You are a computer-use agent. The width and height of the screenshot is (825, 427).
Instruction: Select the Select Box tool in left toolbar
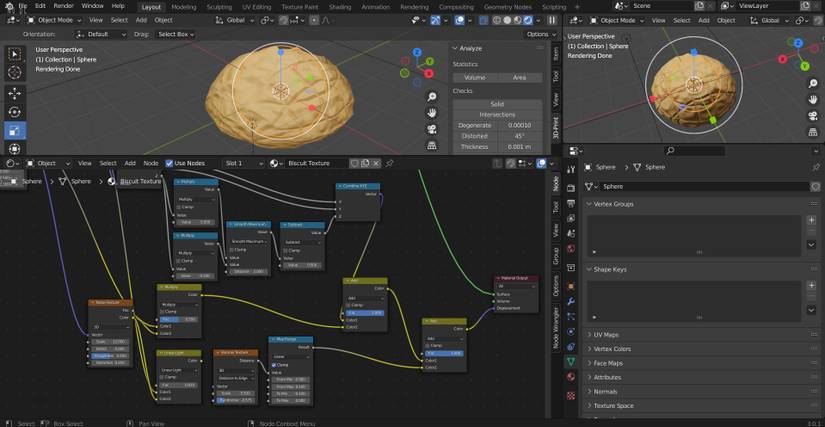click(x=15, y=54)
